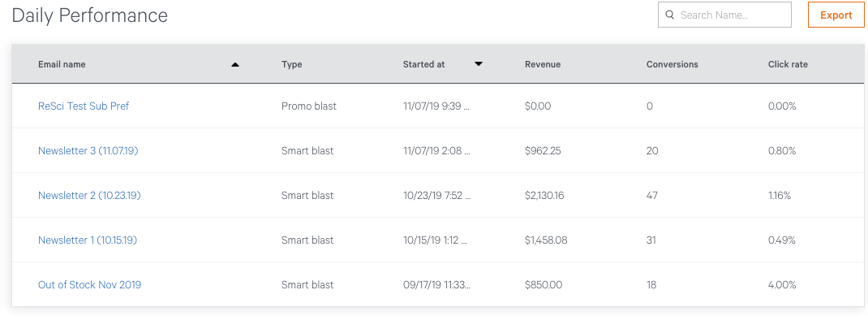Click the 11/07/19 9:39 start time
The width and height of the screenshot is (868, 316).
[436, 106]
